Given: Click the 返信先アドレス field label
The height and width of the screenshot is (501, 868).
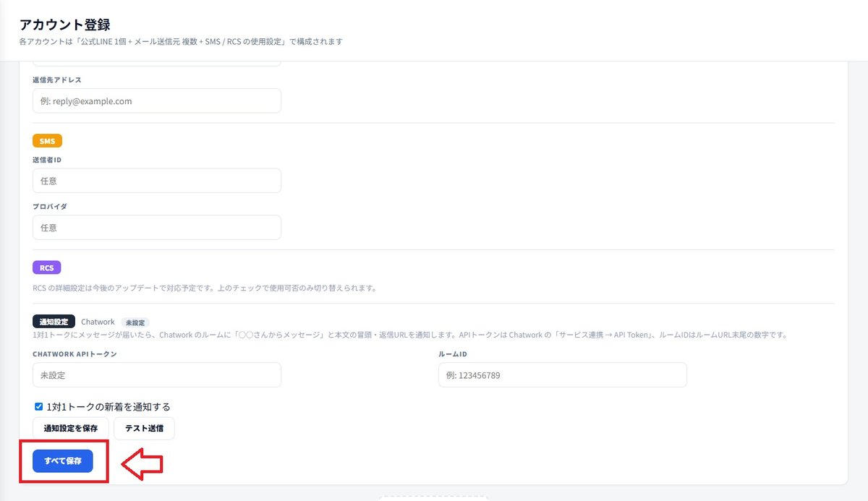Looking at the screenshot, I should click(57, 80).
